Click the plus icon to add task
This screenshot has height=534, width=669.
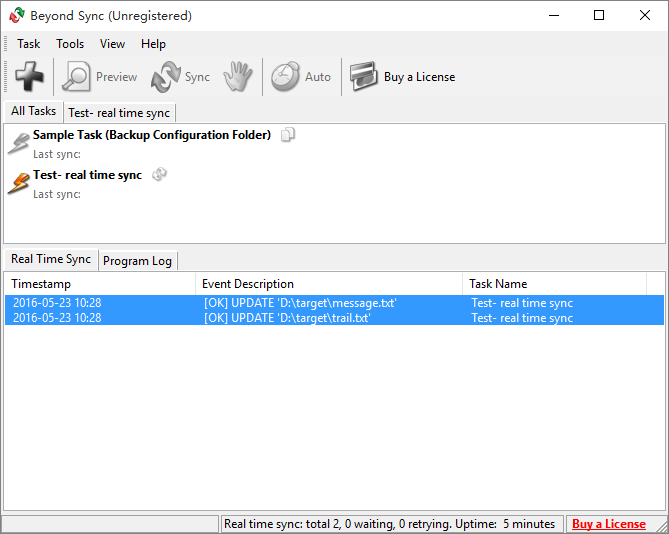point(29,77)
